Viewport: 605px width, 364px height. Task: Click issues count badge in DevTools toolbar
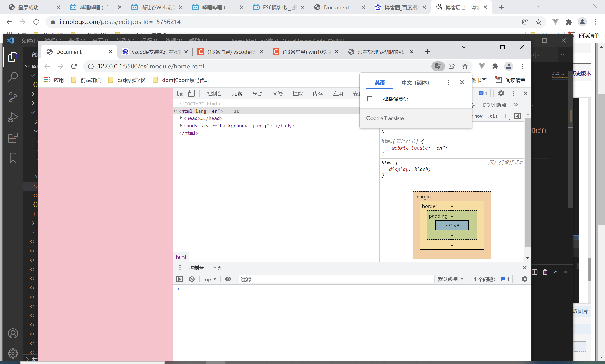click(x=483, y=93)
